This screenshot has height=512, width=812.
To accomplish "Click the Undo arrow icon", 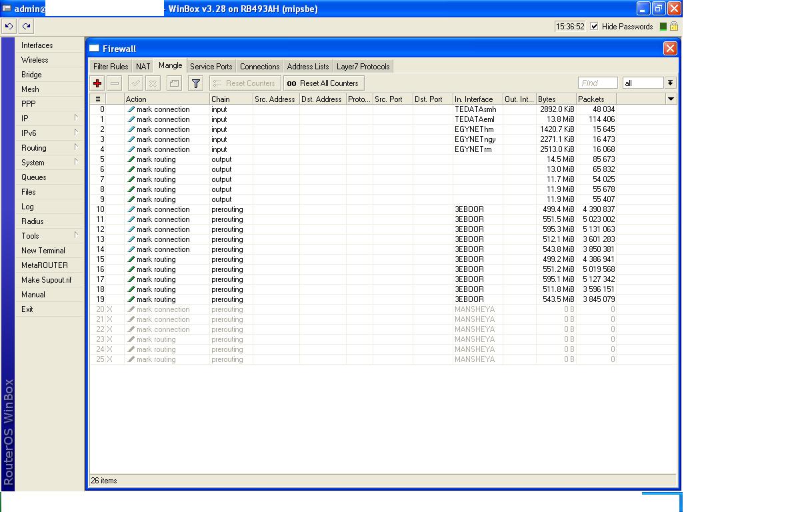I will coord(9,27).
